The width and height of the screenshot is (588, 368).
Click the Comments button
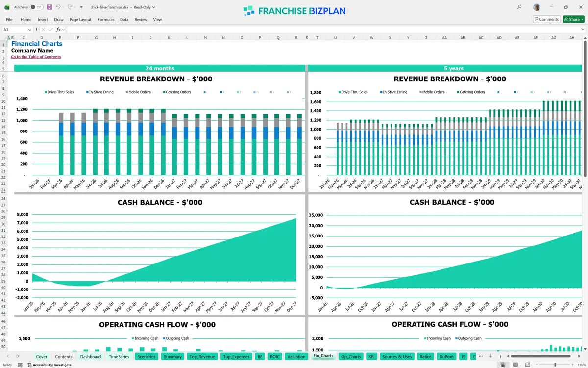[x=546, y=19]
